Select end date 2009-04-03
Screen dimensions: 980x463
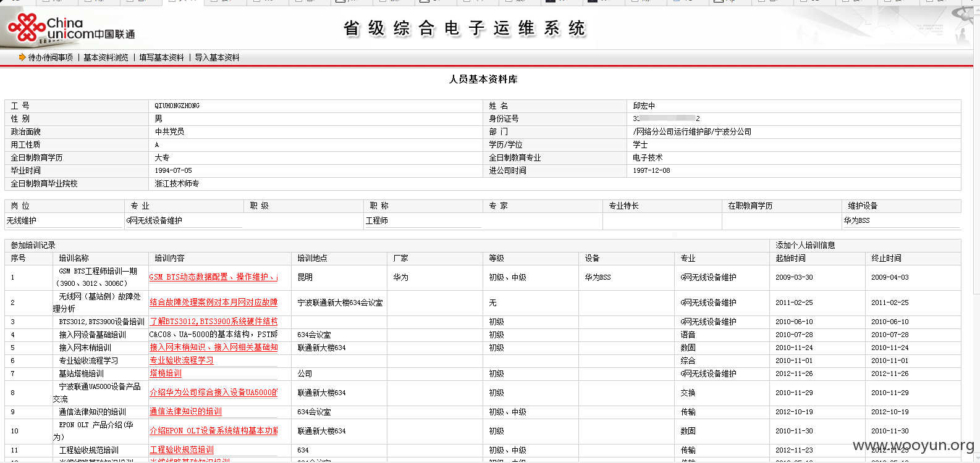890,277
